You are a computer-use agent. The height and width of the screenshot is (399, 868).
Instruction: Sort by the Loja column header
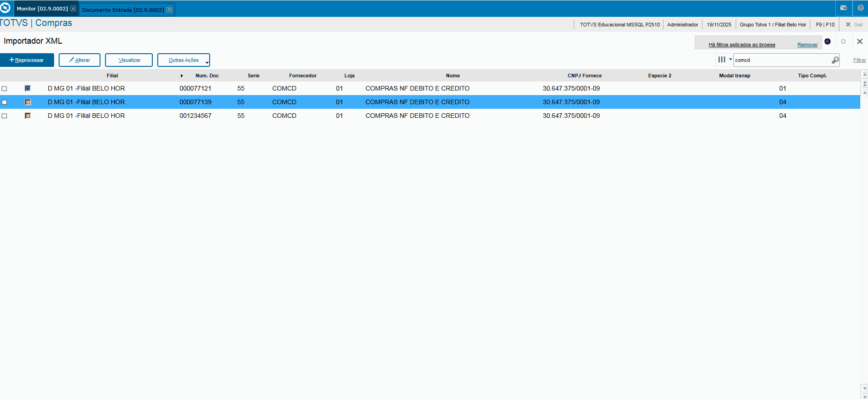(349, 76)
